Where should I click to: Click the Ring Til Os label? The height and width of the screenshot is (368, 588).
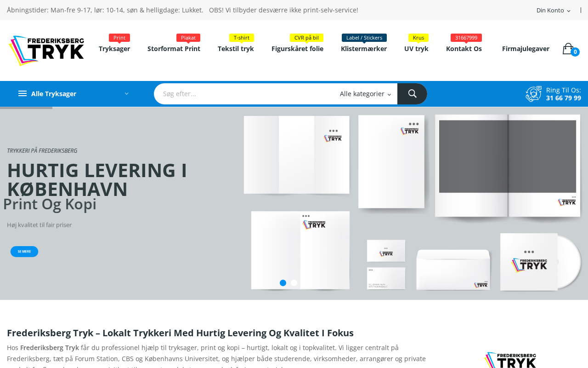pos(564,90)
